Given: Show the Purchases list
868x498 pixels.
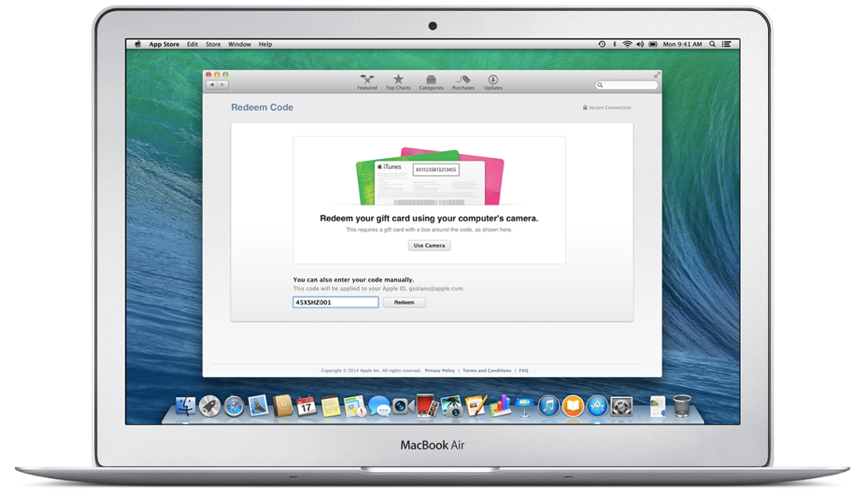Looking at the screenshot, I should (463, 82).
